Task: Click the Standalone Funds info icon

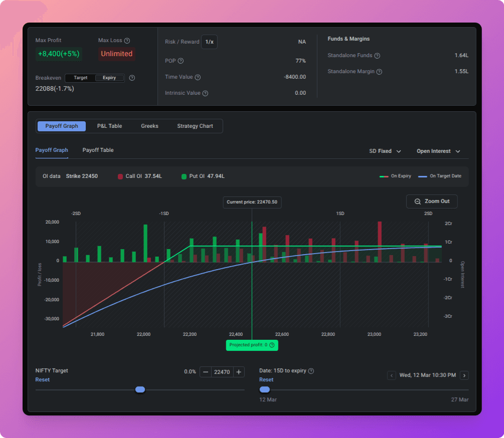Action: (377, 56)
